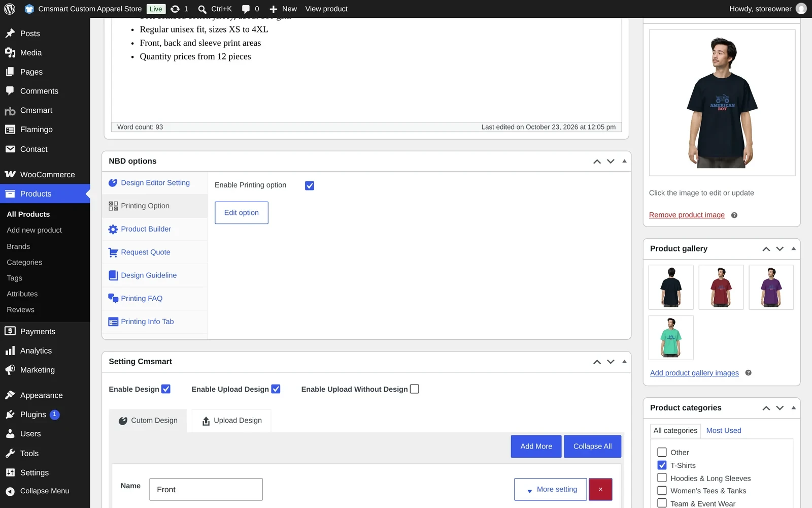
Task: Toggle the Product categories panel arrow
Action: pos(793,408)
